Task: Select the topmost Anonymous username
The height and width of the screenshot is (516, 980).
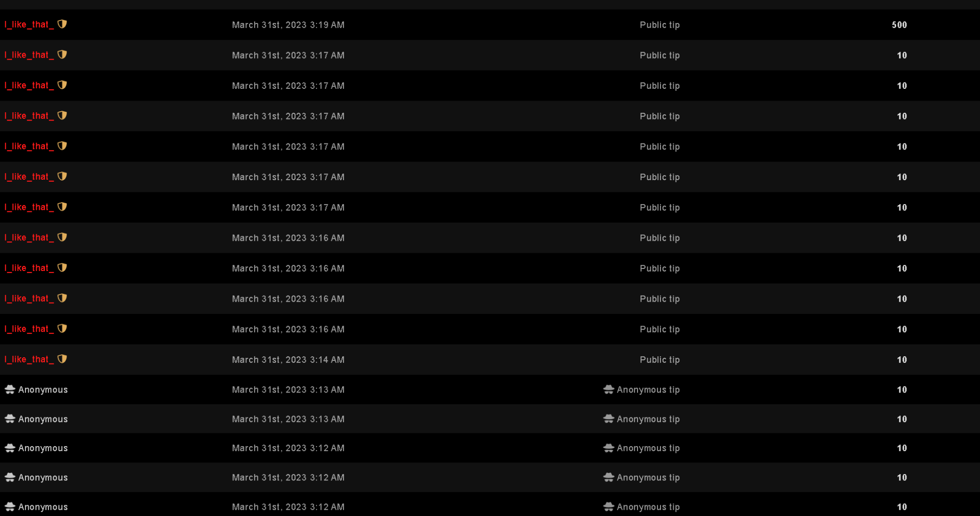Action: click(43, 390)
